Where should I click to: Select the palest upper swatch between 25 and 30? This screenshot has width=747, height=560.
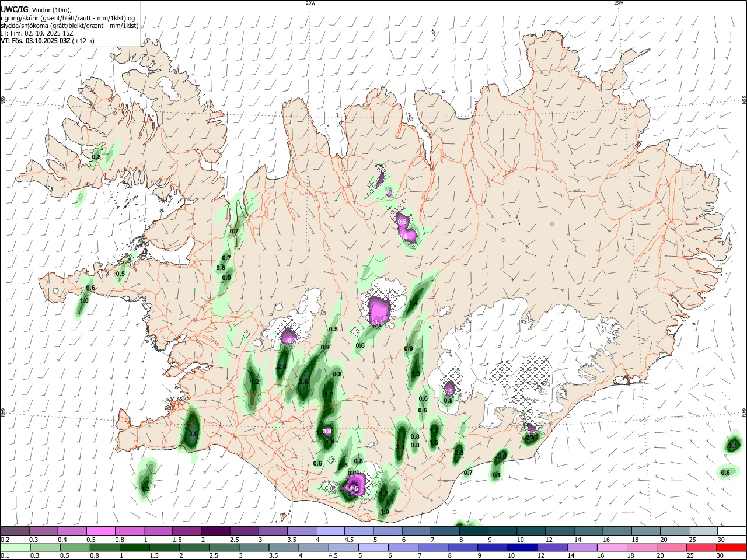tap(703, 531)
